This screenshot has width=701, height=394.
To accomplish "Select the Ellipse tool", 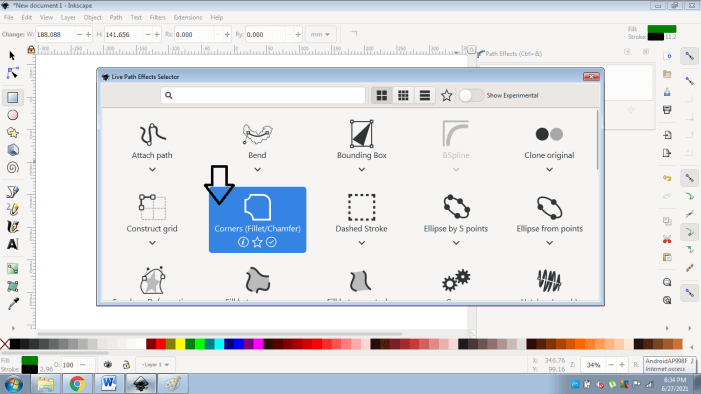I will [x=13, y=115].
